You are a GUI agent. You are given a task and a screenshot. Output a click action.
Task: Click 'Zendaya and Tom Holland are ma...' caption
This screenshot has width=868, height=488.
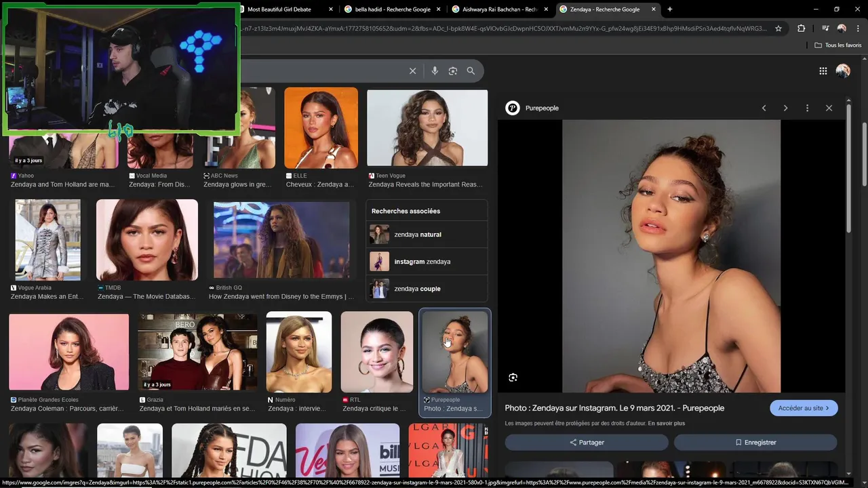pyautogui.click(x=62, y=184)
